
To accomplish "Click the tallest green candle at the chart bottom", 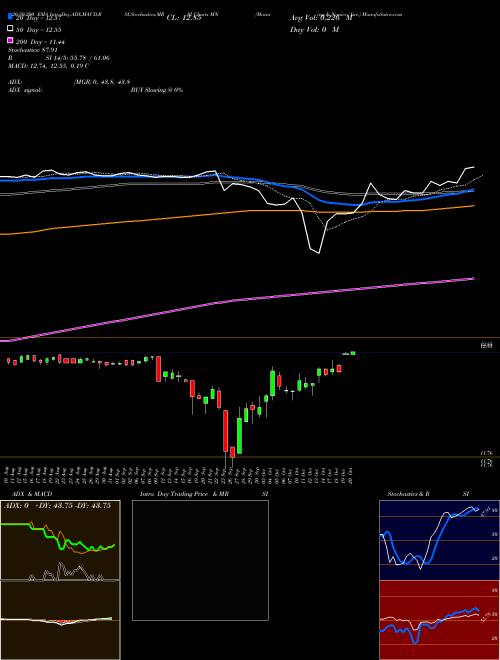I will (239, 436).
